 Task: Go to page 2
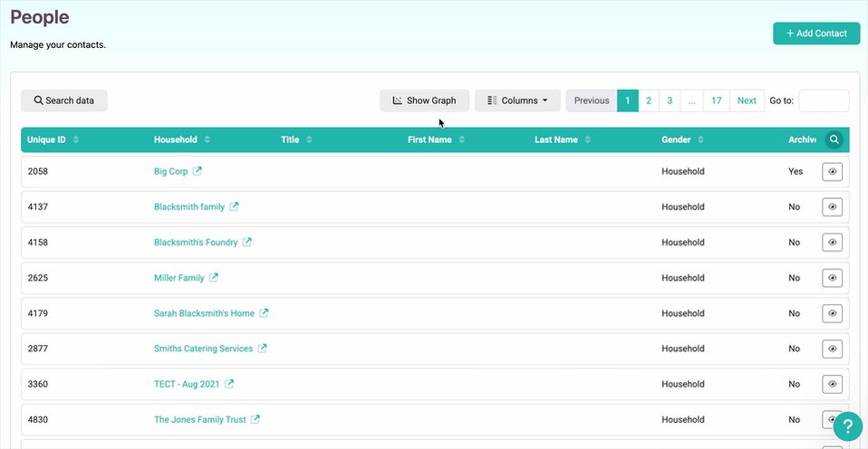click(x=649, y=100)
